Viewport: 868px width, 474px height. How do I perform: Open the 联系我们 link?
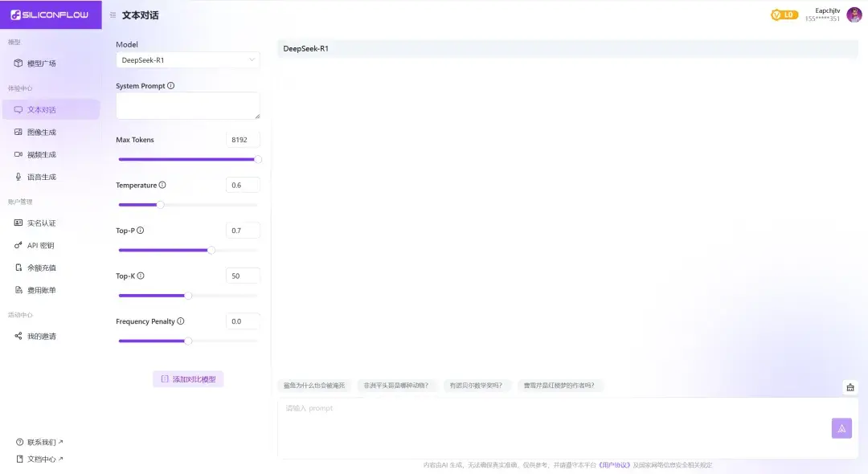pyautogui.click(x=40, y=443)
